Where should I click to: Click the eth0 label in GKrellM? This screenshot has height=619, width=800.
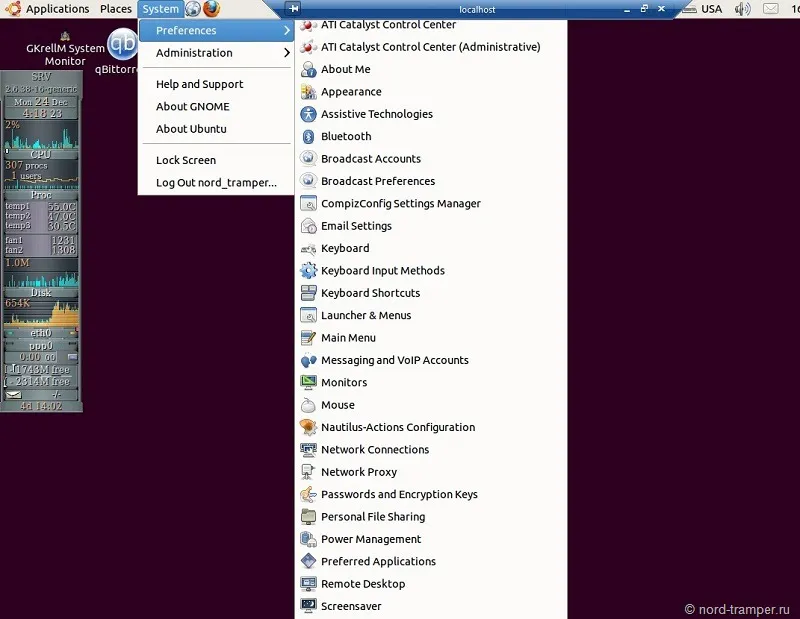tap(40, 333)
